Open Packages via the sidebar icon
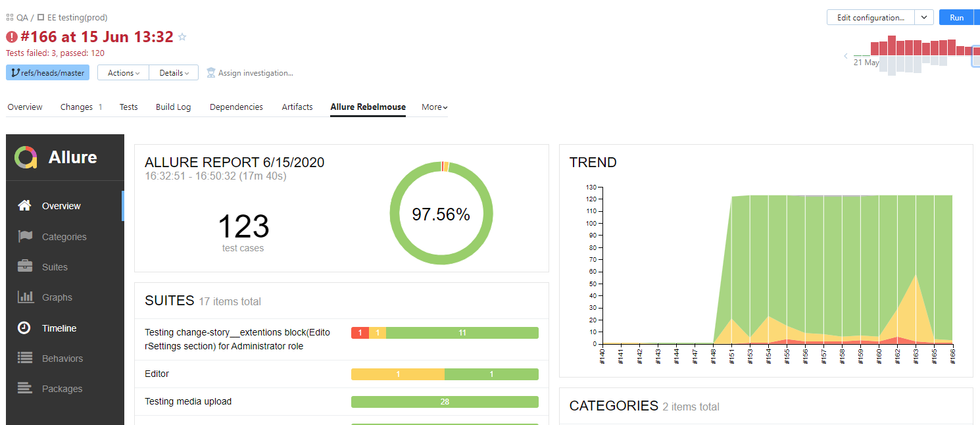This screenshot has width=980, height=425. 25,389
